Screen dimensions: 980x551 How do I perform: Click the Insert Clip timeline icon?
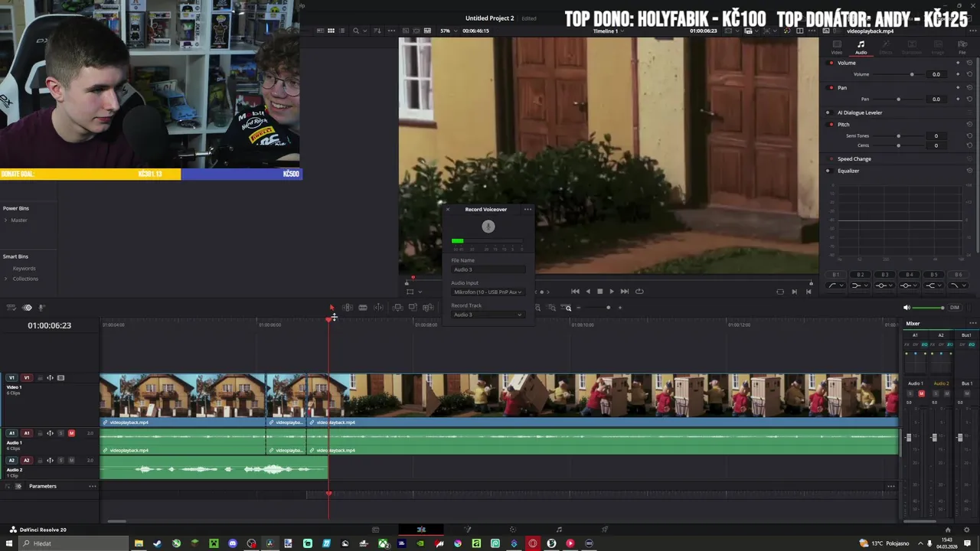click(x=397, y=308)
